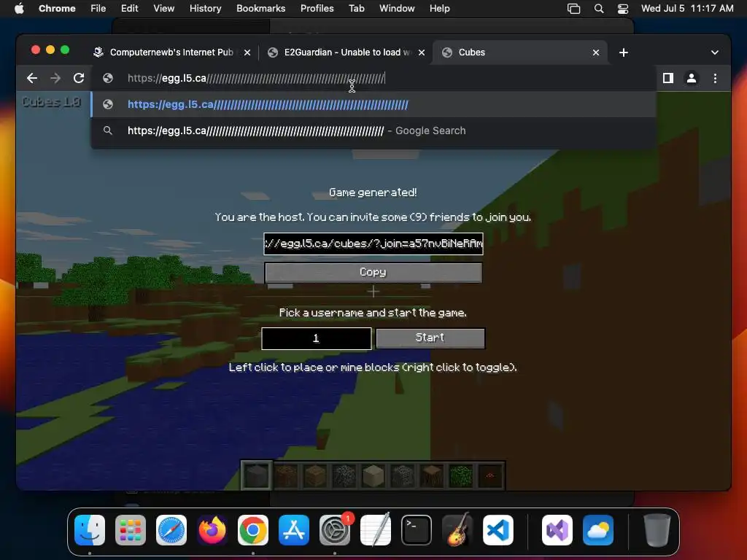
Task: Open Control Center in menu bar
Action: point(623,9)
